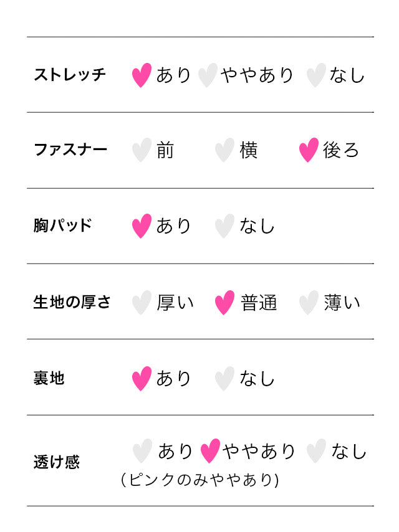Click the pink heart beside ストレッチ あり
Image resolution: width=399 pixels, height=532 pixels.
pyautogui.click(x=142, y=75)
